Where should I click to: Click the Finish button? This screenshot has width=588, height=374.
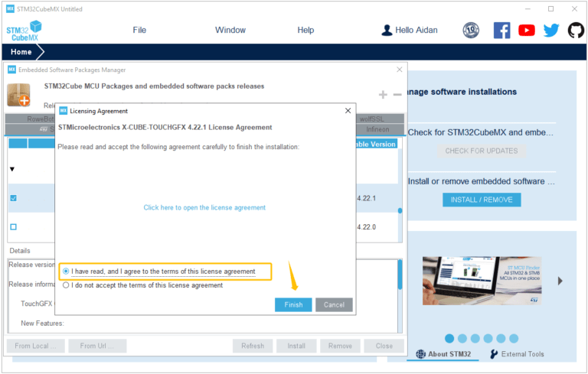pos(293,305)
